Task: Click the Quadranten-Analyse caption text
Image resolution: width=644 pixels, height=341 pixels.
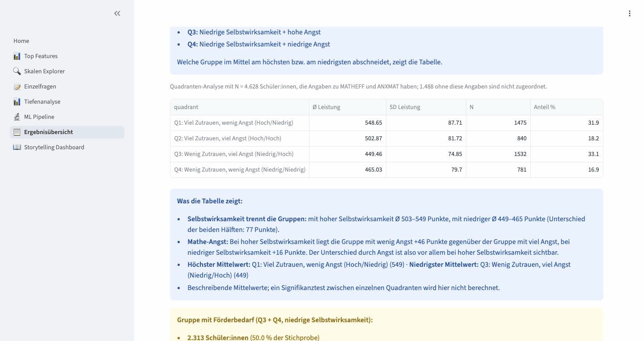Action: coord(358,87)
